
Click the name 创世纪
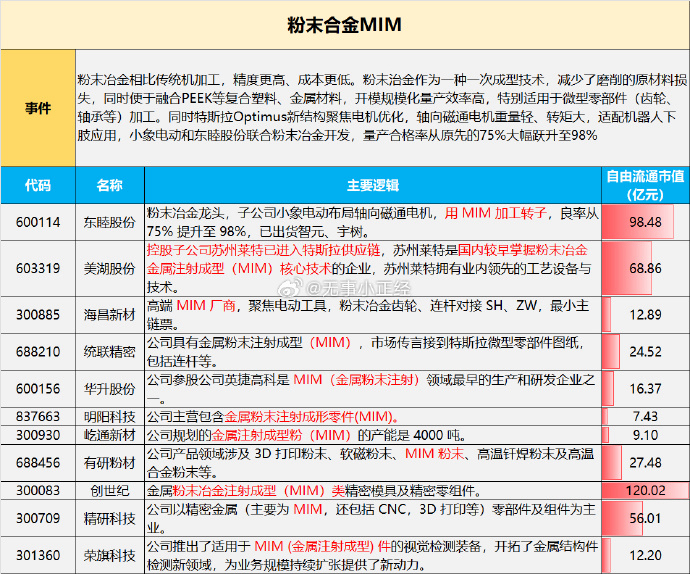(110, 490)
